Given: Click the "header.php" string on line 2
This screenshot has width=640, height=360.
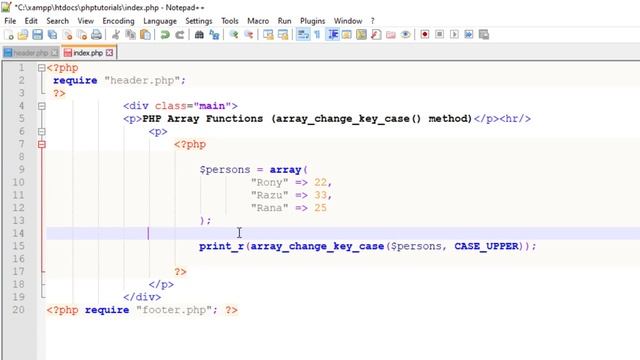Looking at the screenshot, I should (x=142, y=80).
